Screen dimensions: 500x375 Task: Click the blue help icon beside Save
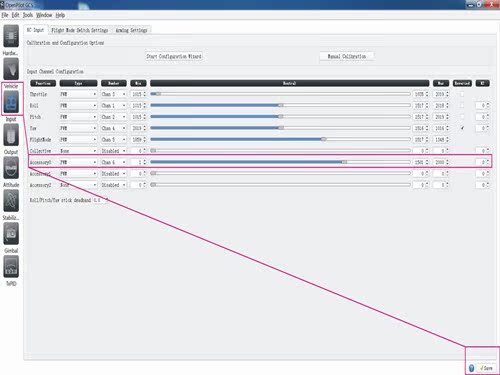tap(471, 368)
